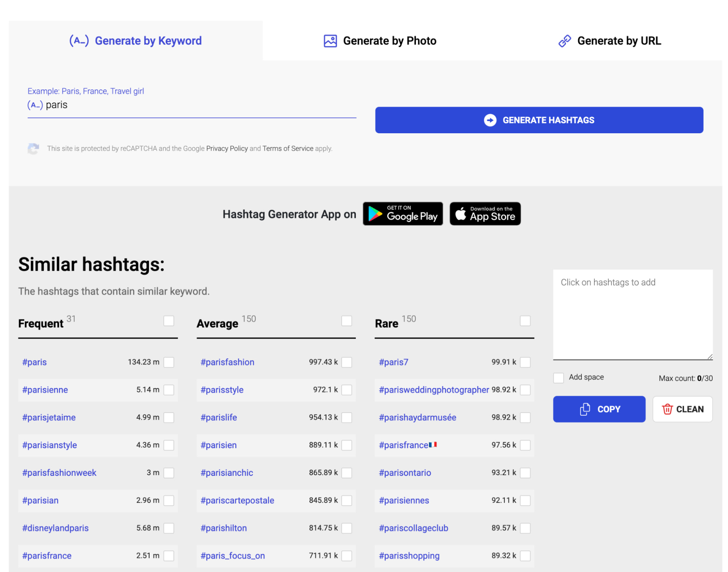Click the Generate Hashtags arrow icon
The width and height of the screenshot is (728, 572).
[x=490, y=121]
